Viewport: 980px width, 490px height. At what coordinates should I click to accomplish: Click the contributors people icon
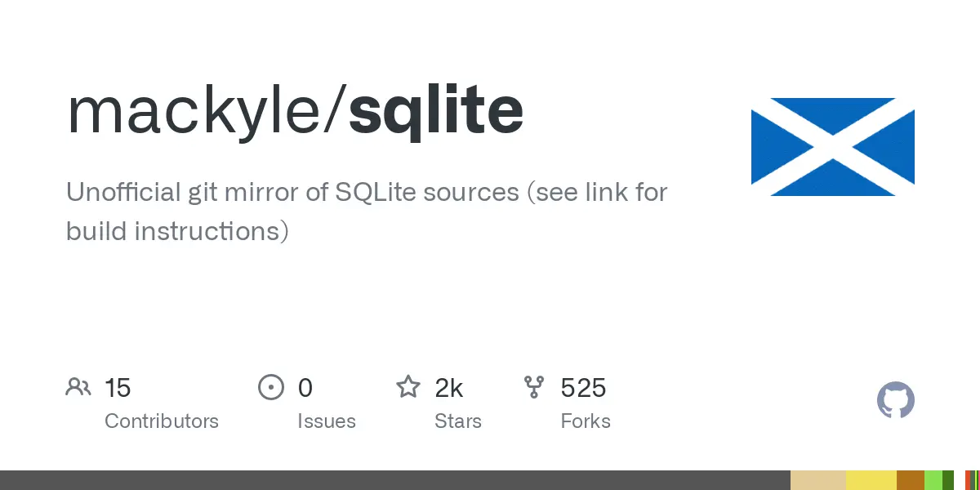pyautogui.click(x=78, y=387)
